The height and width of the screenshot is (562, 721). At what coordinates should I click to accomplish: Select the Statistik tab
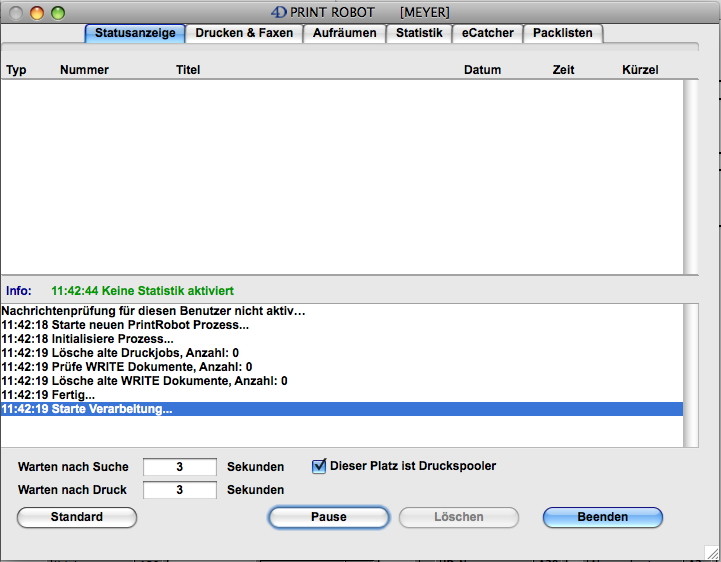pos(419,33)
